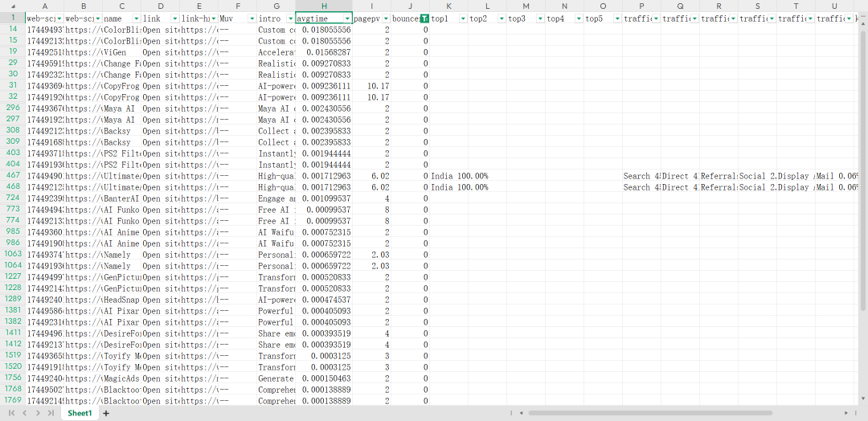Select row 1756 by its row number

[x=13, y=378]
